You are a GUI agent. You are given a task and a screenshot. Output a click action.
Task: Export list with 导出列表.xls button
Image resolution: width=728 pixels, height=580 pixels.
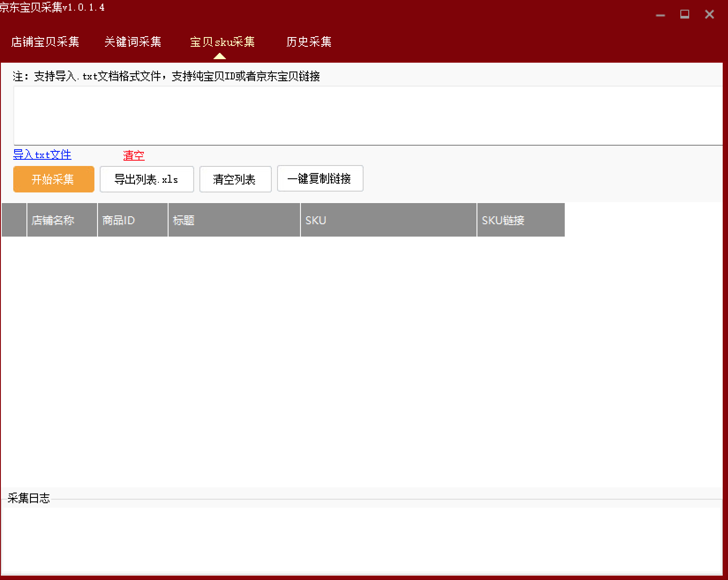pyautogui.click(x=147, y=179)
